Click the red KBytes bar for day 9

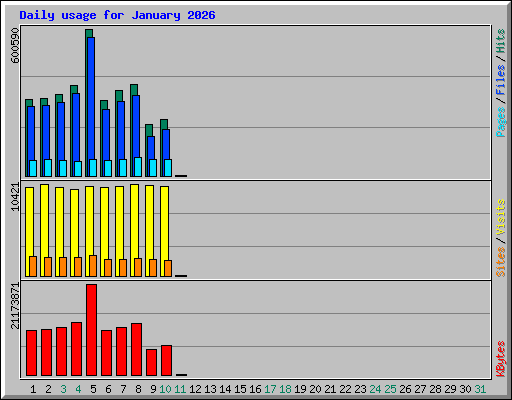tap(151, 362)
